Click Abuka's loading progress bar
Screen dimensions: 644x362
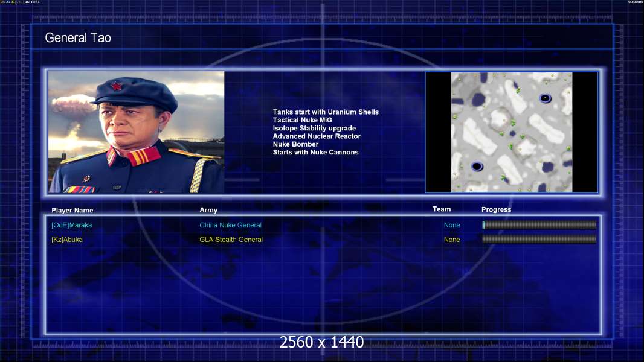coord(539,239)
